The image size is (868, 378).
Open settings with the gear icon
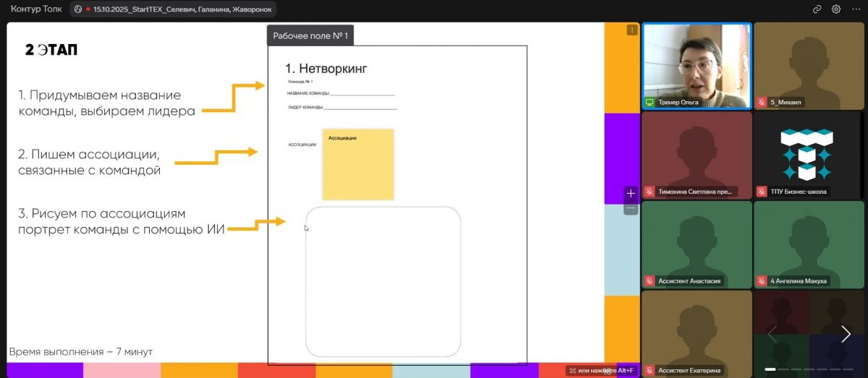[836, 9]
